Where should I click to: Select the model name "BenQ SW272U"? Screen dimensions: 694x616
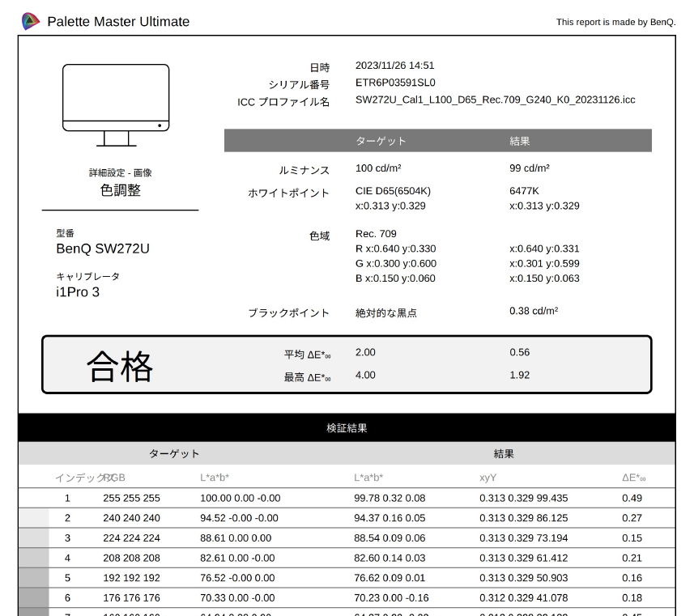[x=103, y=249]
